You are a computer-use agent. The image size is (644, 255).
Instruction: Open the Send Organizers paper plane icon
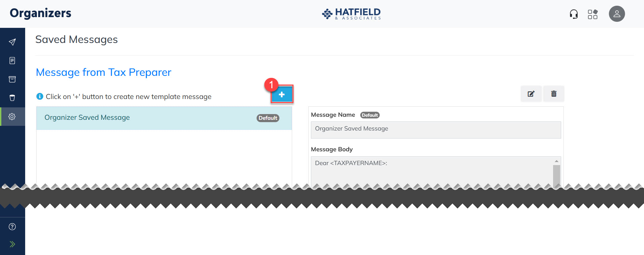click(12, 42)
